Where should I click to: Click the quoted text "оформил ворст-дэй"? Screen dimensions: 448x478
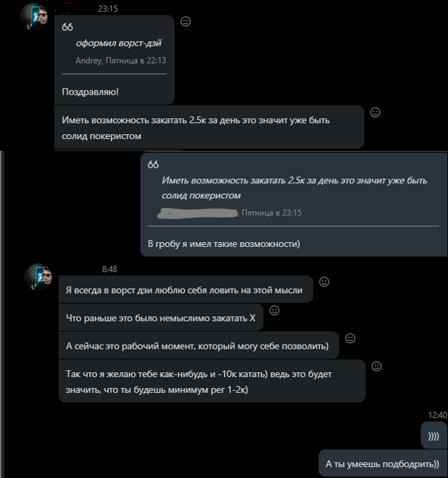[118, 43]
